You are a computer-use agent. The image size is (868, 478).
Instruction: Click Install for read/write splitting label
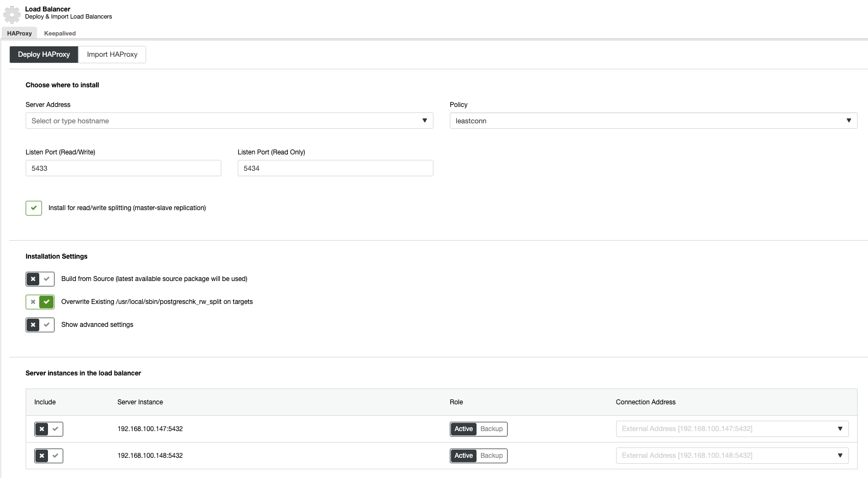coord(127,208)
